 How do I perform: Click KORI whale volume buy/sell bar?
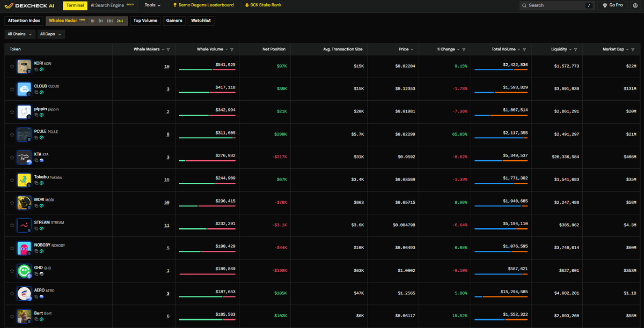207,70
